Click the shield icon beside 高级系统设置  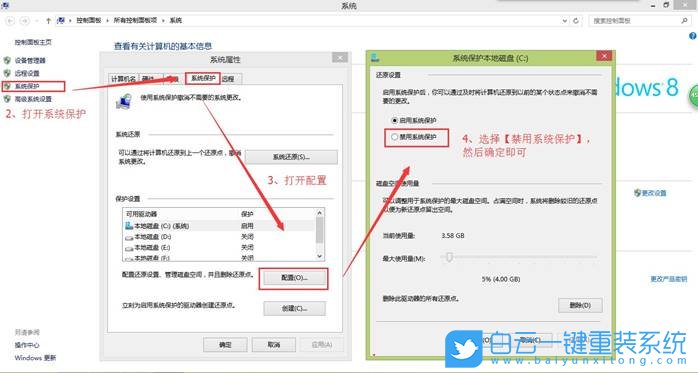[x=7, y=99]
